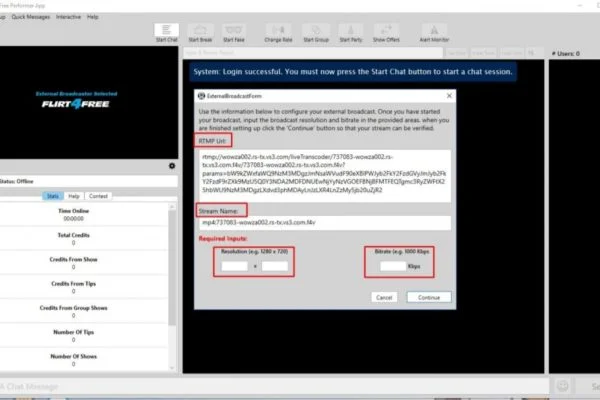This screenshot has height=400, width=600.
Task: Click the RTMP Url text box
Action: pyautogui.click(x=325, y=176)
